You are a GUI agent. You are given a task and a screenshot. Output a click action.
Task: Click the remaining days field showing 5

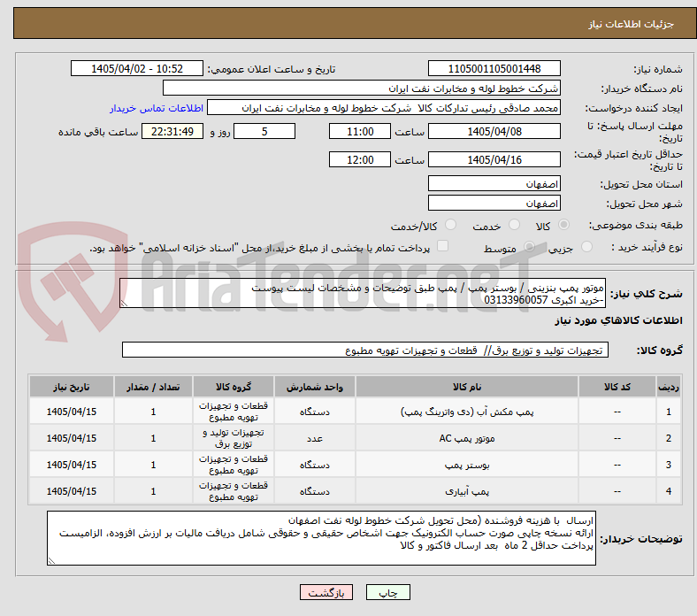click(264, 131)
